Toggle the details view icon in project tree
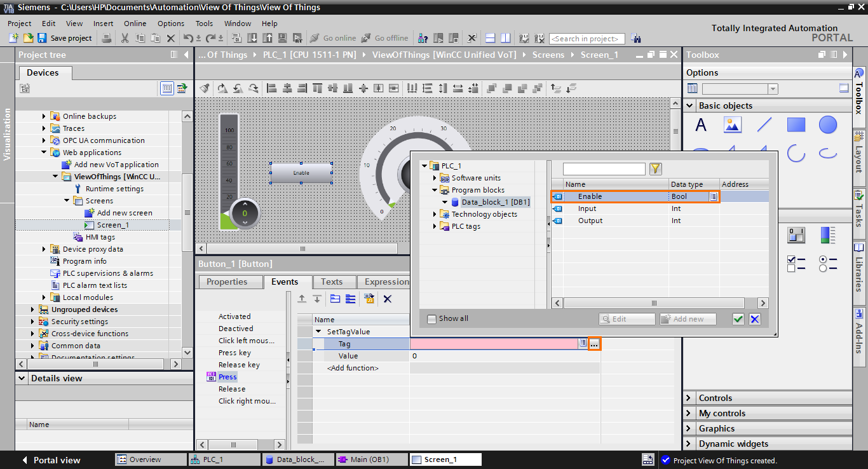Screen dimensions: 868x469 [x=167, y=88]
